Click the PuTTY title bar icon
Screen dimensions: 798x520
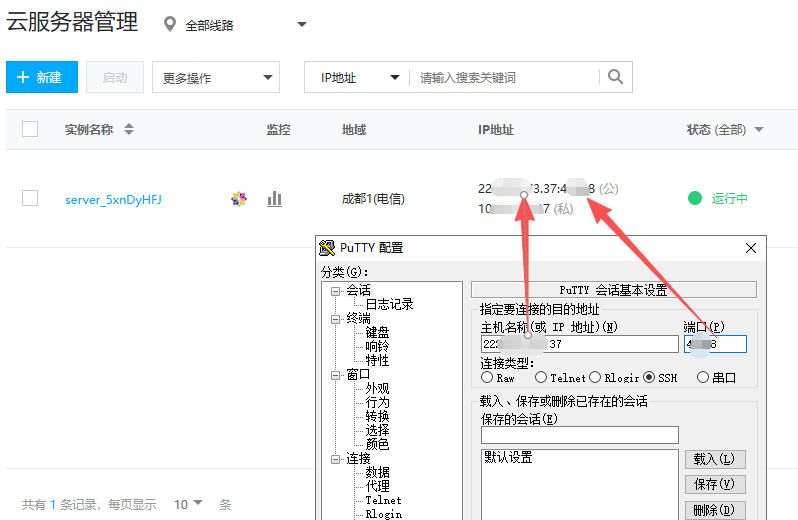pos(327,248)
